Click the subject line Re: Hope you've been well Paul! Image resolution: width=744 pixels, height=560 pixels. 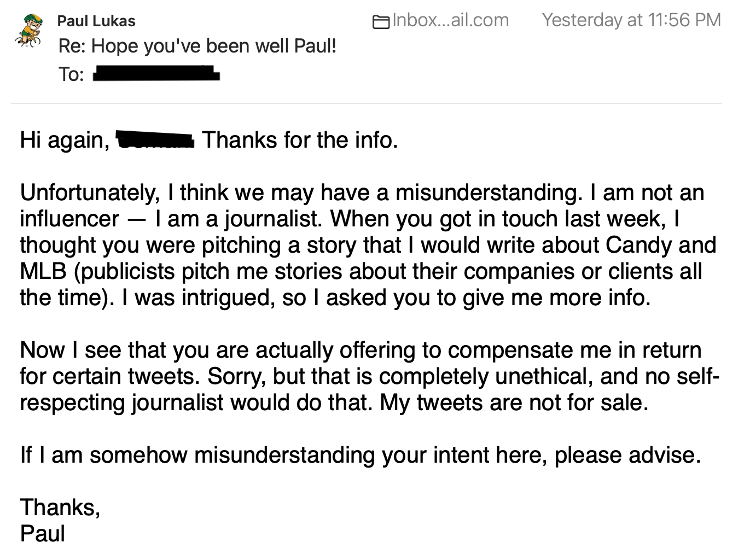point(197,46)
